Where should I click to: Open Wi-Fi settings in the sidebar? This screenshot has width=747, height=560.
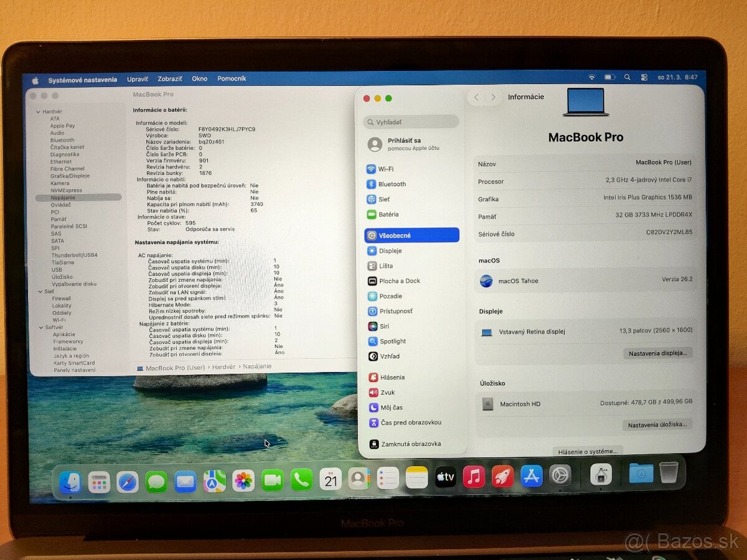(x=383, y=168)
